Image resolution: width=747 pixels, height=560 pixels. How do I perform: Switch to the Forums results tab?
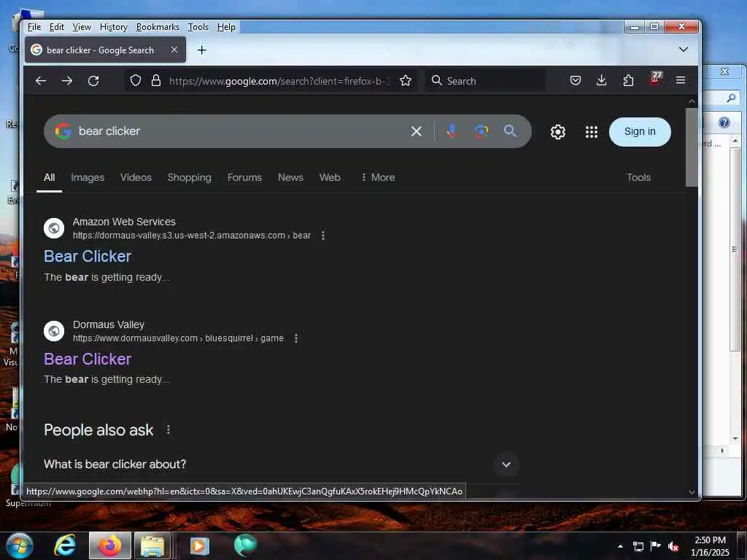coord(244,177)
